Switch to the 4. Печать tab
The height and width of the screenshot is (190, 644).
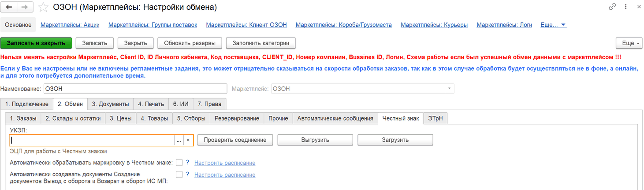(151, 104)
